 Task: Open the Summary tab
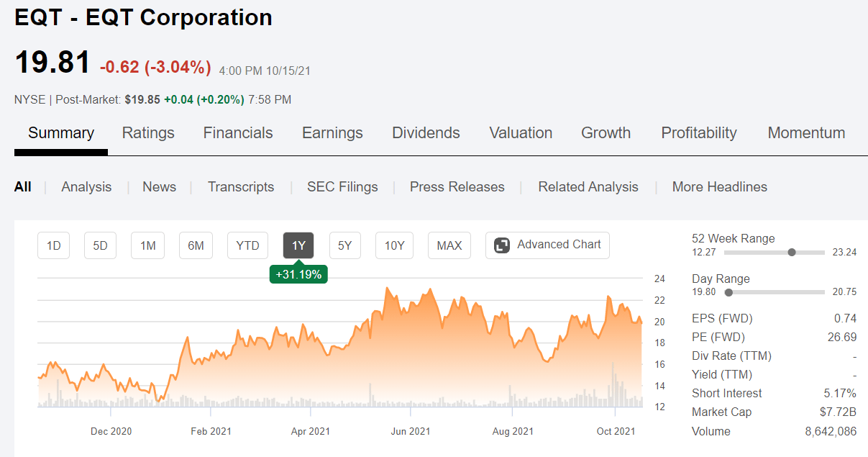point(61,133)
